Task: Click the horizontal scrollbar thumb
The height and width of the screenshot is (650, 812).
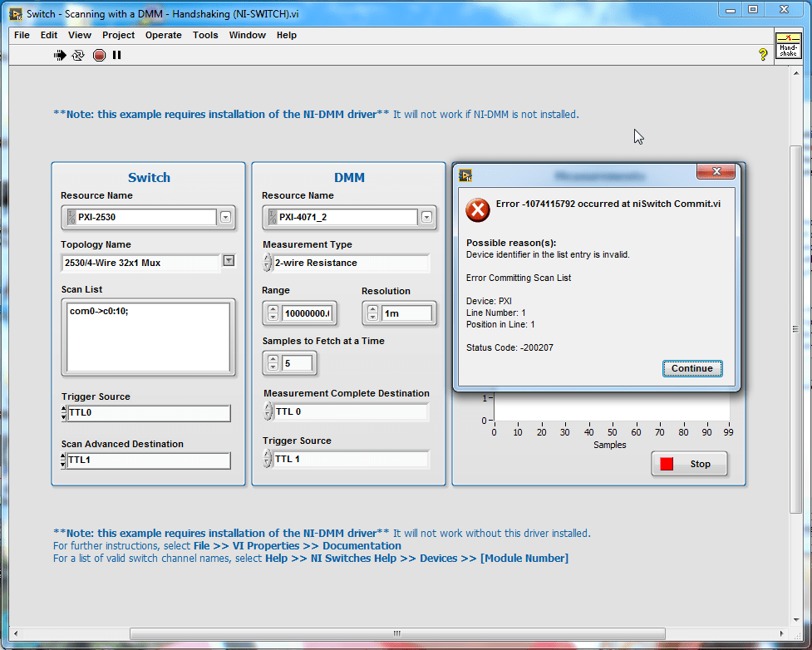Action: click(x=397, y=633)
